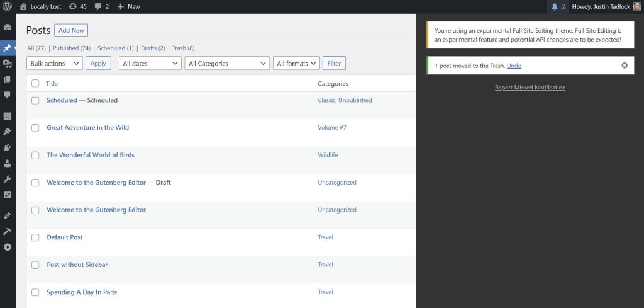This screenshot has height=308, width=644.
Task: Open the All Categories dropdown
Action: (x=226, y=64)
